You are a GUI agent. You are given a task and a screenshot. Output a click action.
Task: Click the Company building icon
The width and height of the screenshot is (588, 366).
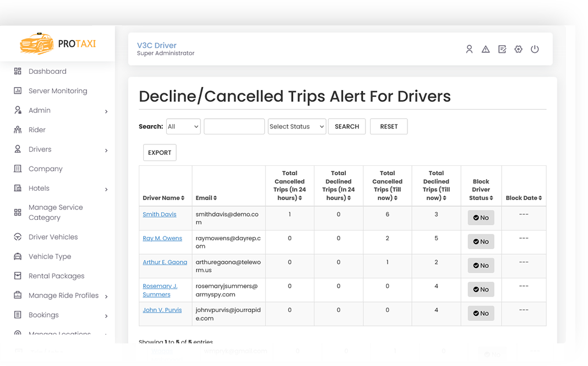click(18, 169)
